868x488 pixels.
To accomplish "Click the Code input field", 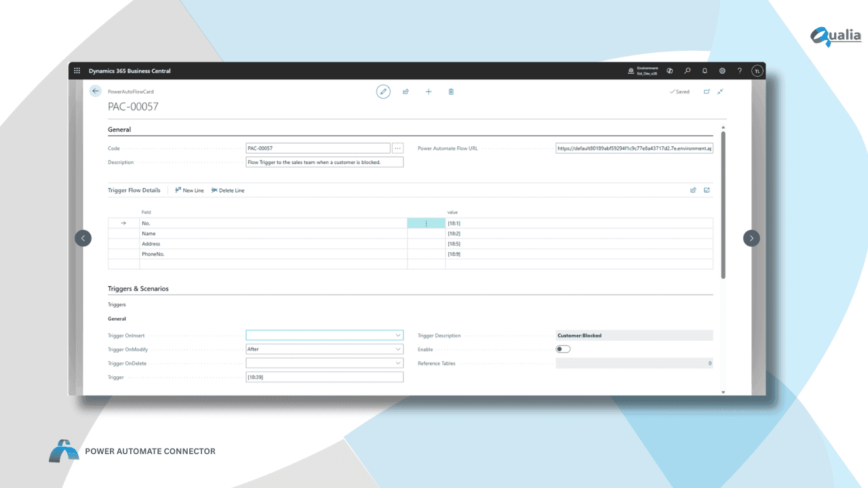I will point(318,148).
